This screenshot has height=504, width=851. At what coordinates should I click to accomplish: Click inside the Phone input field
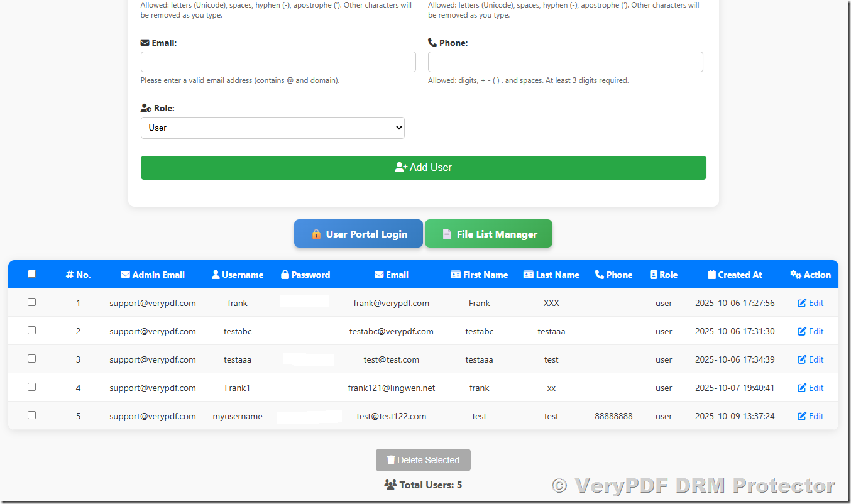[565, 62]
